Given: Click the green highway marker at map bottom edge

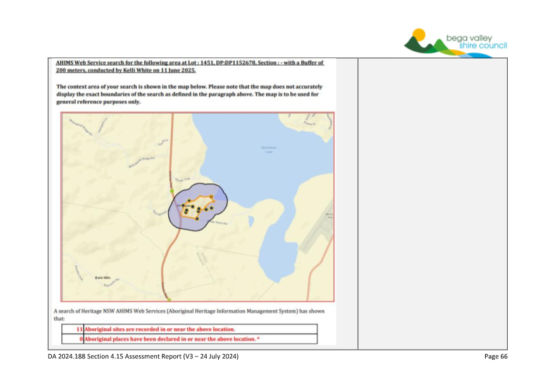Looking at the screenshot, I should [169, 300].
